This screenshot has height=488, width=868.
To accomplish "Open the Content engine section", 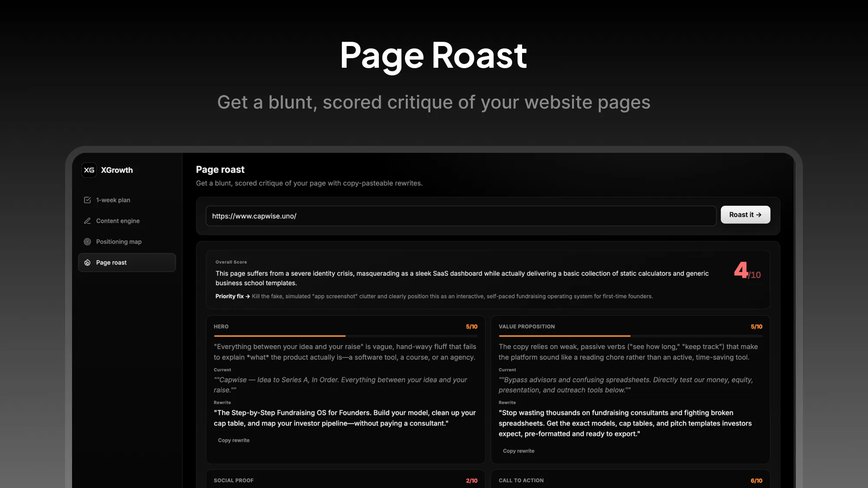I will [x=127, y=221].
